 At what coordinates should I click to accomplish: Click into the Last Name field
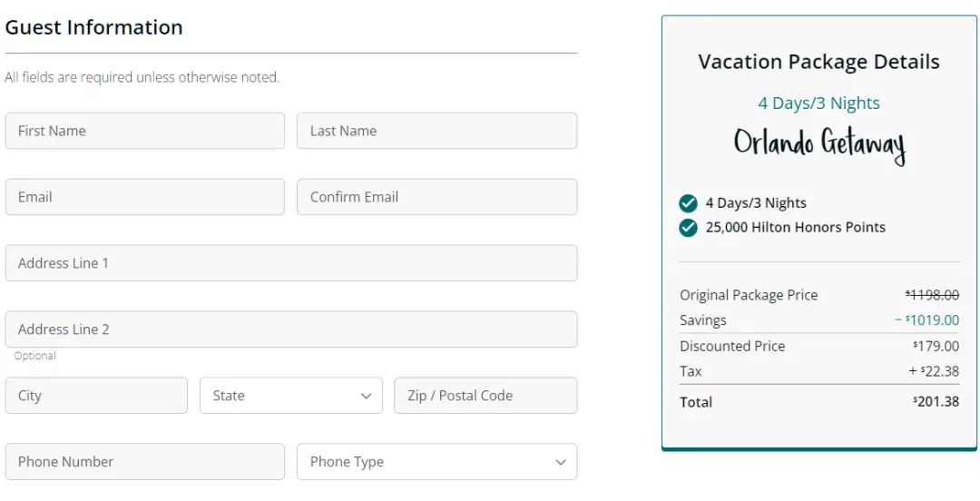click(436, 131)
